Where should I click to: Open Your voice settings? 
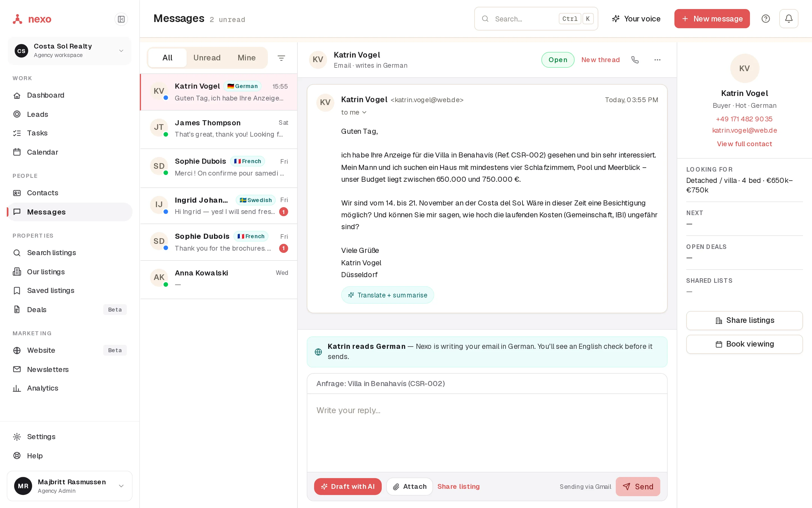(636, 19)
